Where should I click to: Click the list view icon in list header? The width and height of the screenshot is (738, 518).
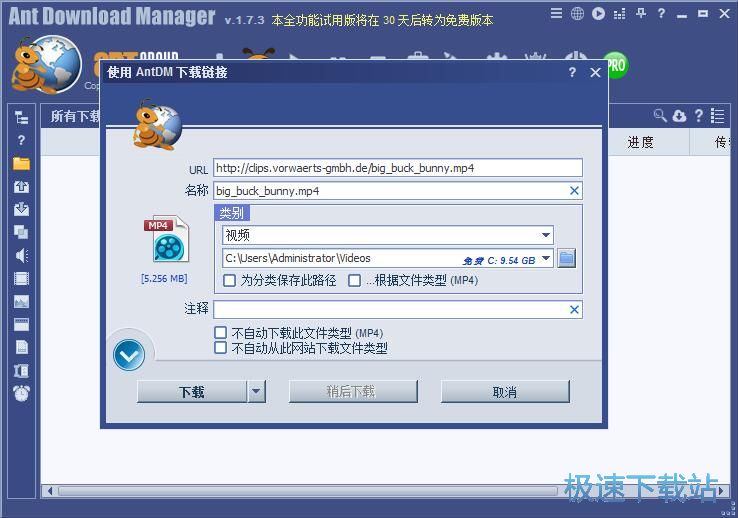pyautogui.click(x=717, y=115)
